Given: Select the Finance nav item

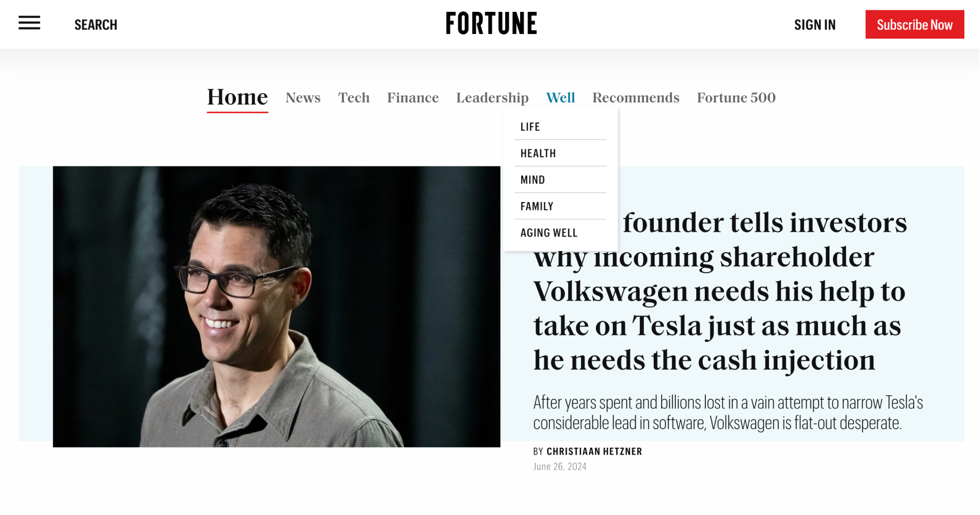Looking at the screenshot, I should tap(413, 98).
